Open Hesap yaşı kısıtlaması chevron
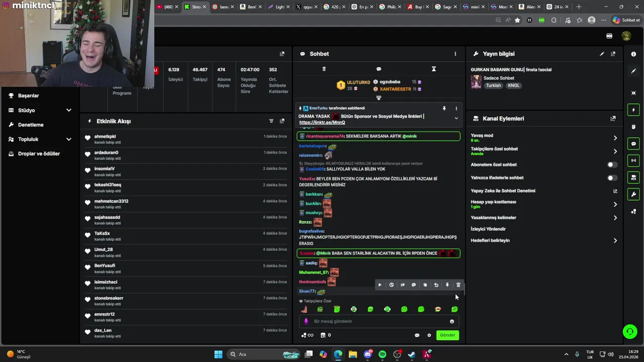This screenshot has height=362, width=644. 615,204
